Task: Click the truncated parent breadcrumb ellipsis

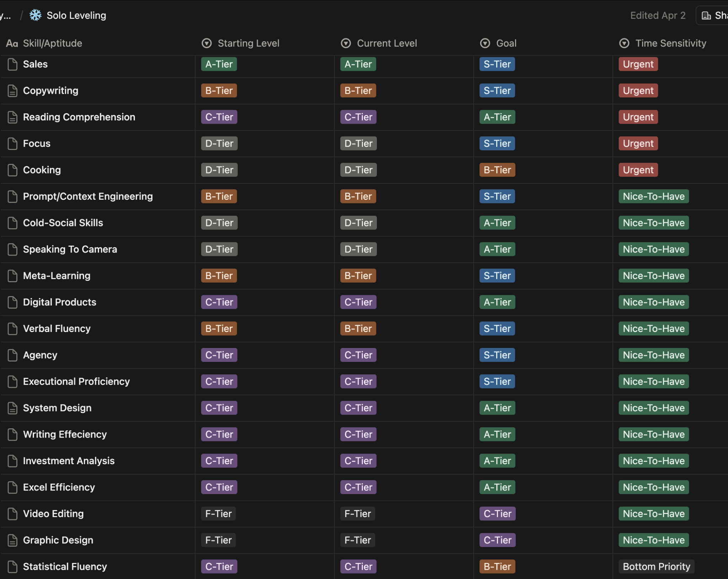Action: pos(5,16)
